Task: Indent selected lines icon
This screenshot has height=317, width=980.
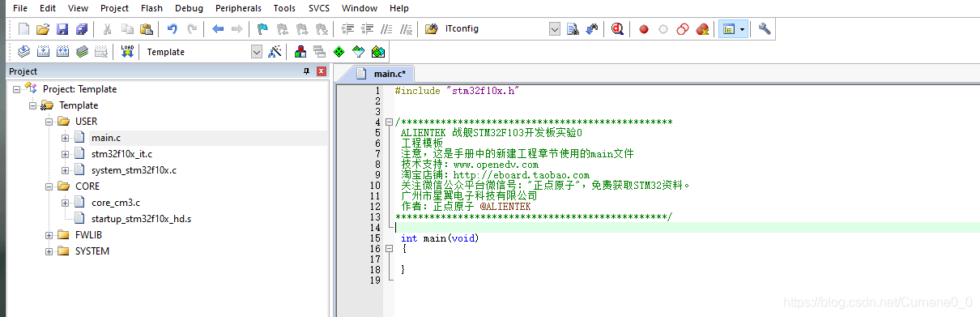Action: click(347, 29)
